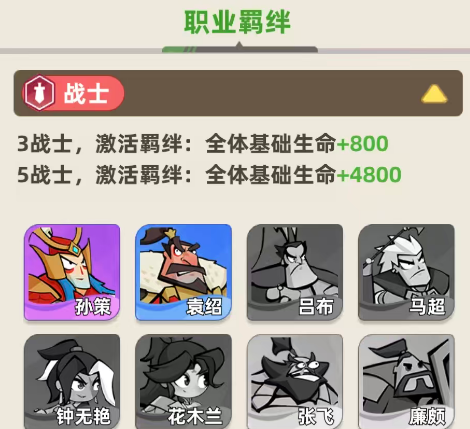Tap the greyed-out 马超 hero icon
This screenshot has height=429, width=470.
406,272
